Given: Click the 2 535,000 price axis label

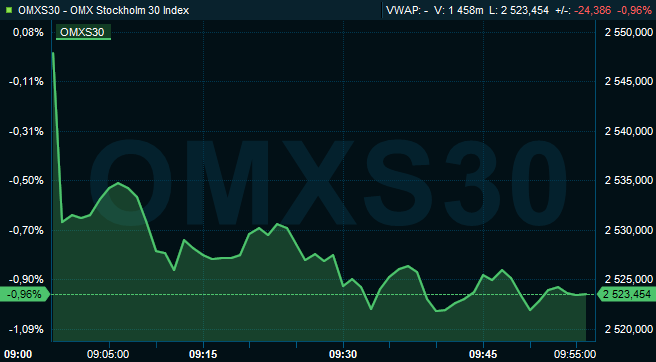Looking at the screenshot, I should tap(629, 180).
